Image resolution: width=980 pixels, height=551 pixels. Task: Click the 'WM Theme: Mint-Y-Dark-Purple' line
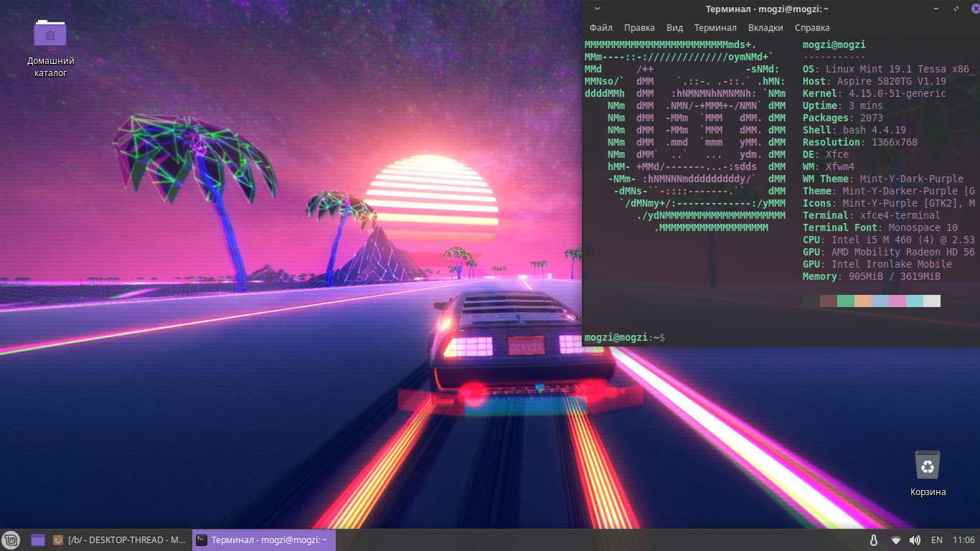coord(883,179)
